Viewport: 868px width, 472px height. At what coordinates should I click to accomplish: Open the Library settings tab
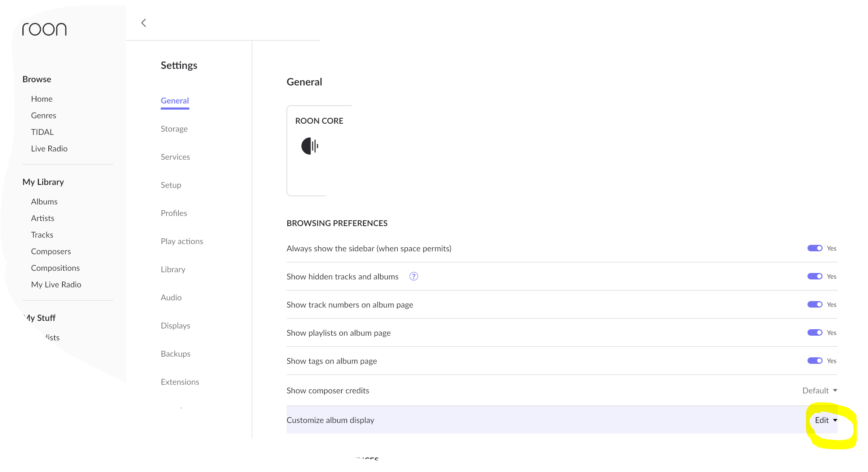(173, 270)
